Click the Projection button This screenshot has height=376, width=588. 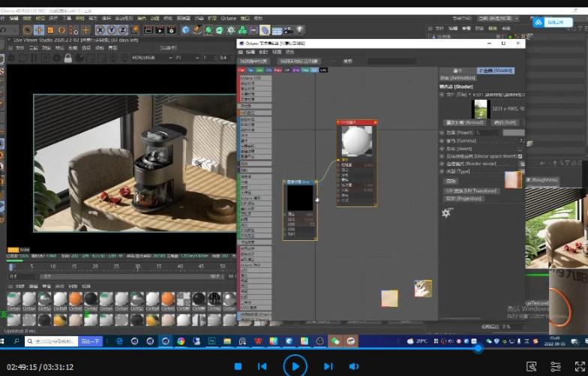pyautogui.click(x=463, y=199)
